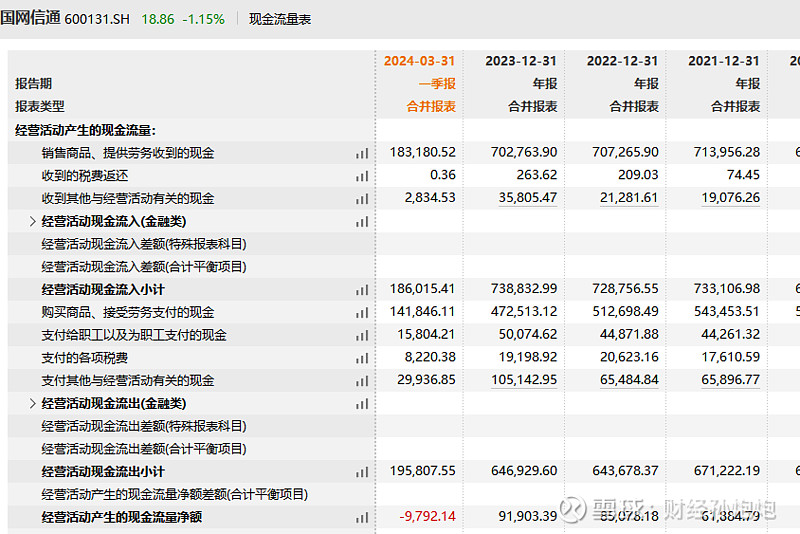Open chart icon for 经营活动现金流出小计 row
Image resolution: width=800 pixels, height=534 pixels.
click(x=362, y=472)
